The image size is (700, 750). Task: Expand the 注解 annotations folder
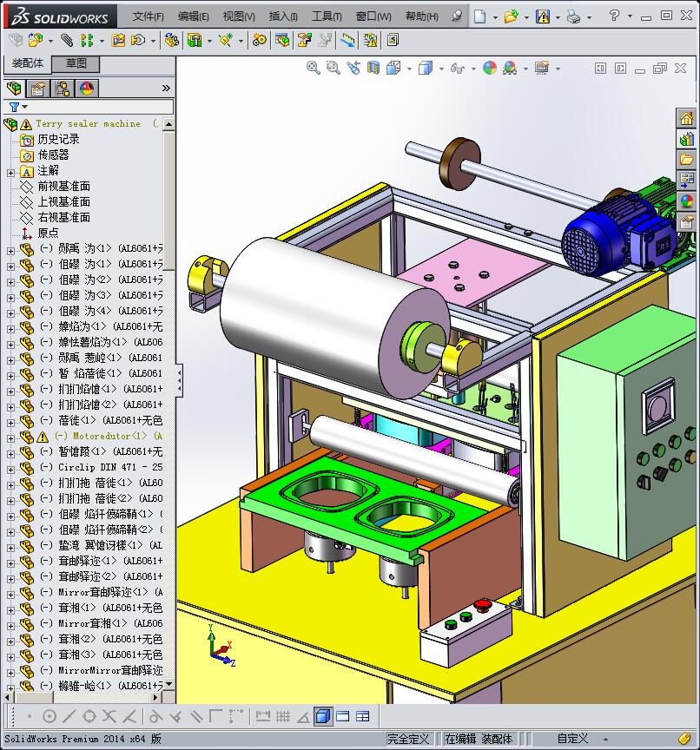11,173
